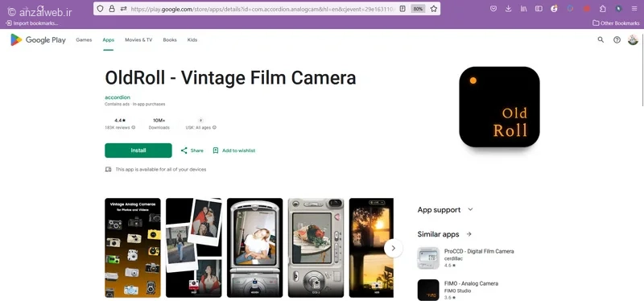Open the Firefox hamburger menu
644x301 pixels.
634,9
